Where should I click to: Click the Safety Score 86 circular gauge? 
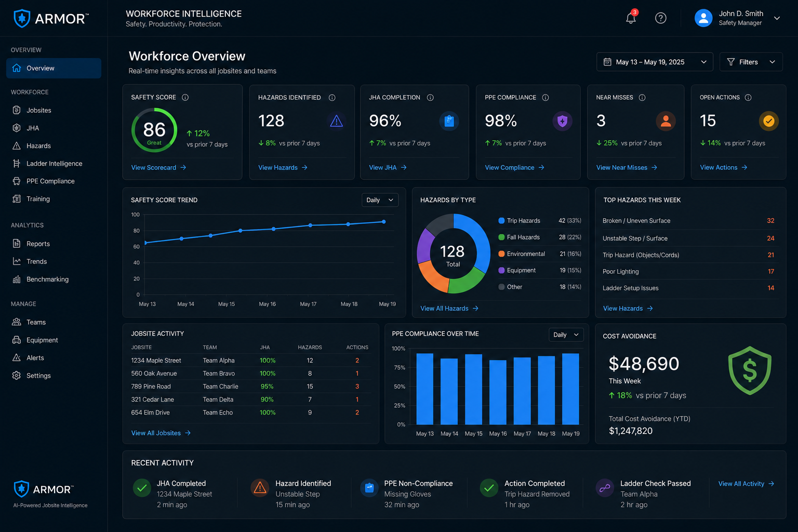(x=154, y=130)
